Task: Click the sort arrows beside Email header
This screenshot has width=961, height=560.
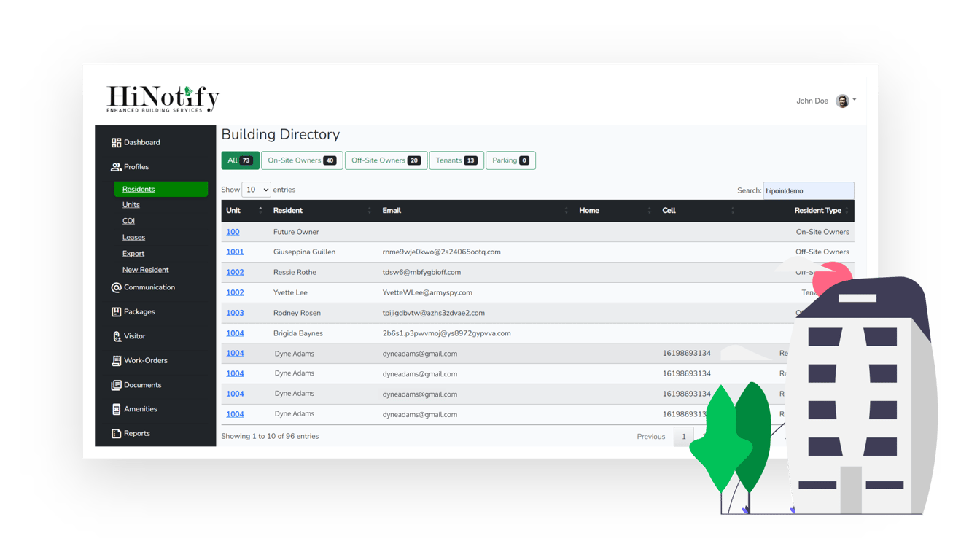Action: click(566, 211)
